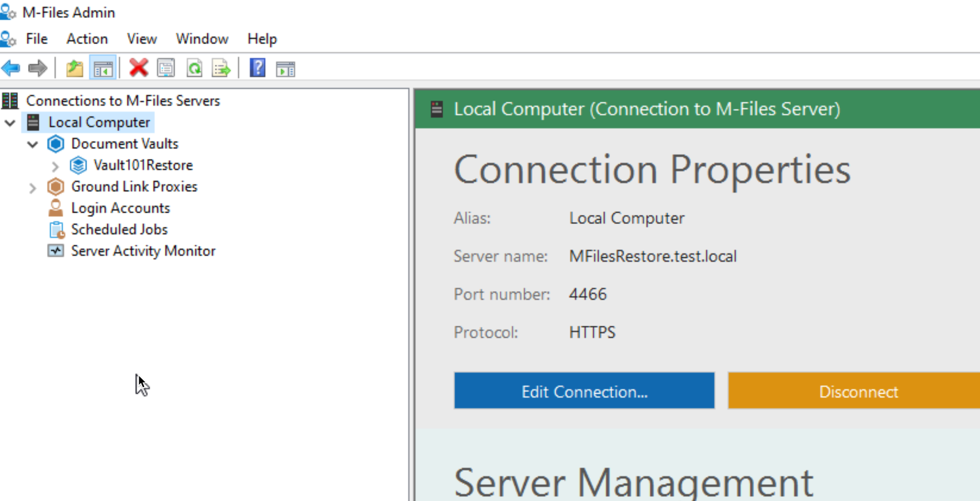Click the Server Activity Monitor icon
The height and width of the screenshot is (501, 980).
pos(56,251)
